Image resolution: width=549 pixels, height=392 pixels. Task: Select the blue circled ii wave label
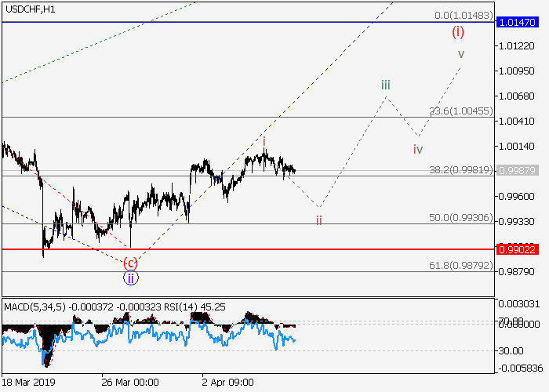click(x=130, y=277)
